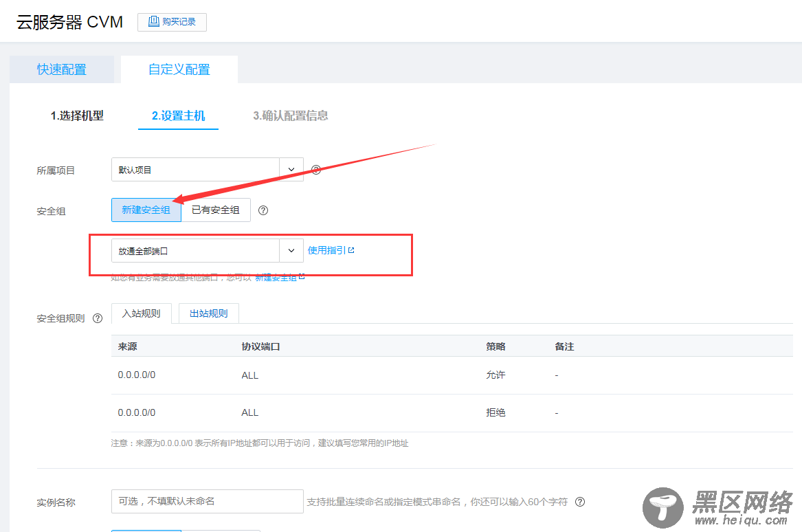This screenshot has height=532, width=802.
Task: Show the 出站规则 tab
Action: [x=209, y=313]
